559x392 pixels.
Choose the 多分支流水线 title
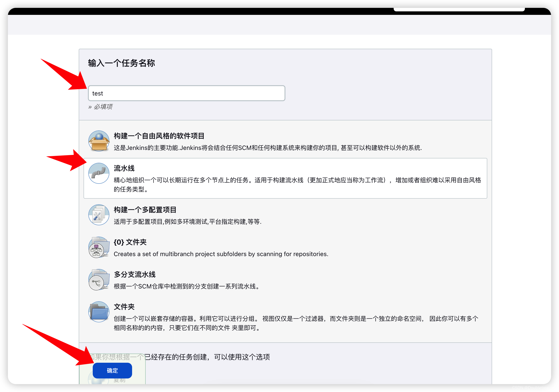pyautogui.click(x=135, y=274)
